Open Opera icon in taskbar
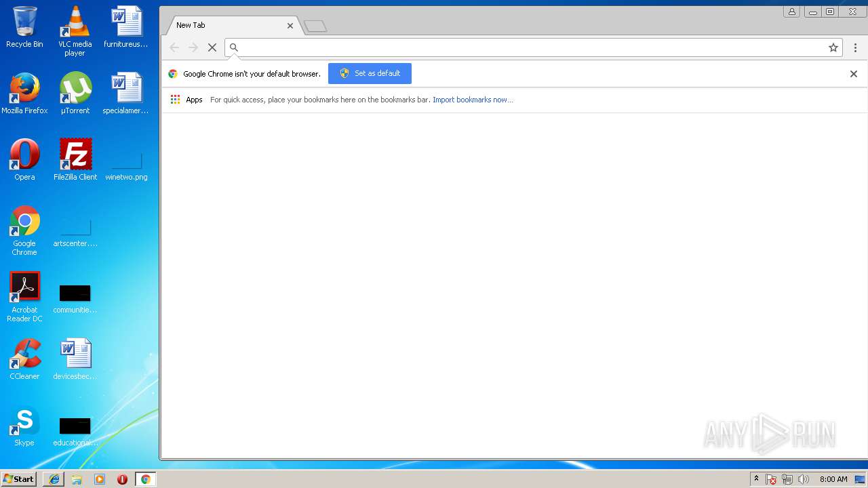Viewport: 868px width, 488px height. click(x=123, y=479)
